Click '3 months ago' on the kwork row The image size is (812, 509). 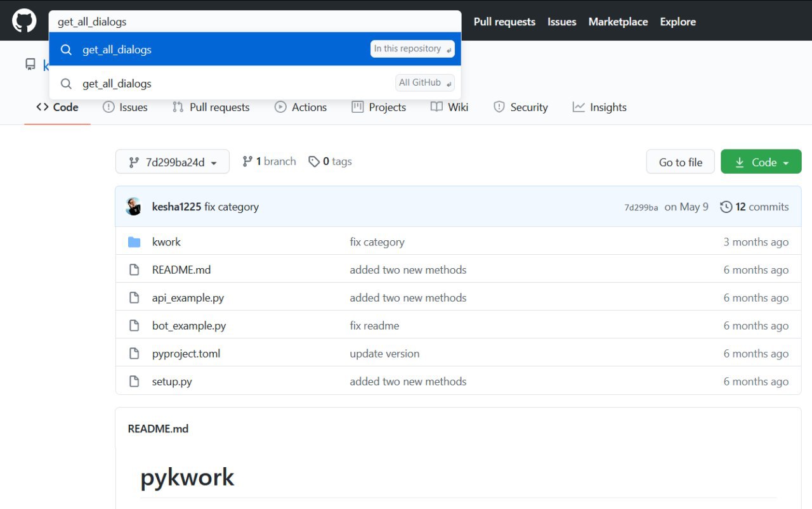pyautogui.click(x=756, y=242)
